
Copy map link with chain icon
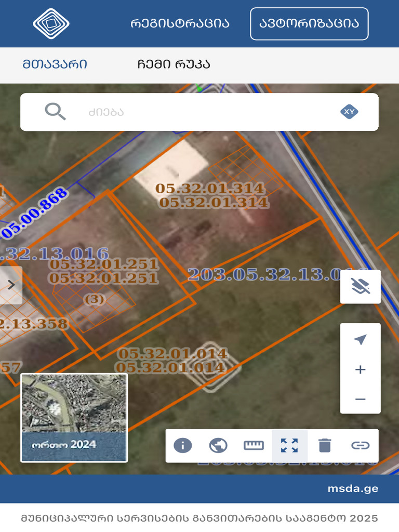(x=361, y=445)
